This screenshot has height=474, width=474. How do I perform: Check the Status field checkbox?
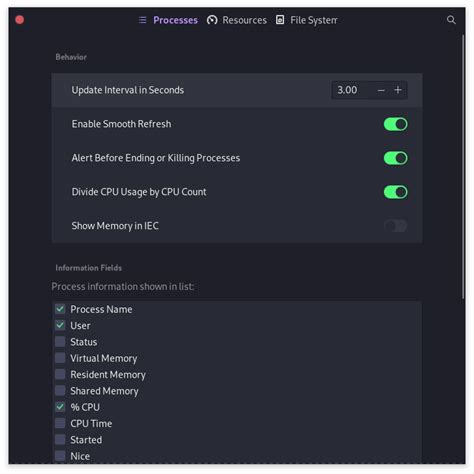pos(60,342)
